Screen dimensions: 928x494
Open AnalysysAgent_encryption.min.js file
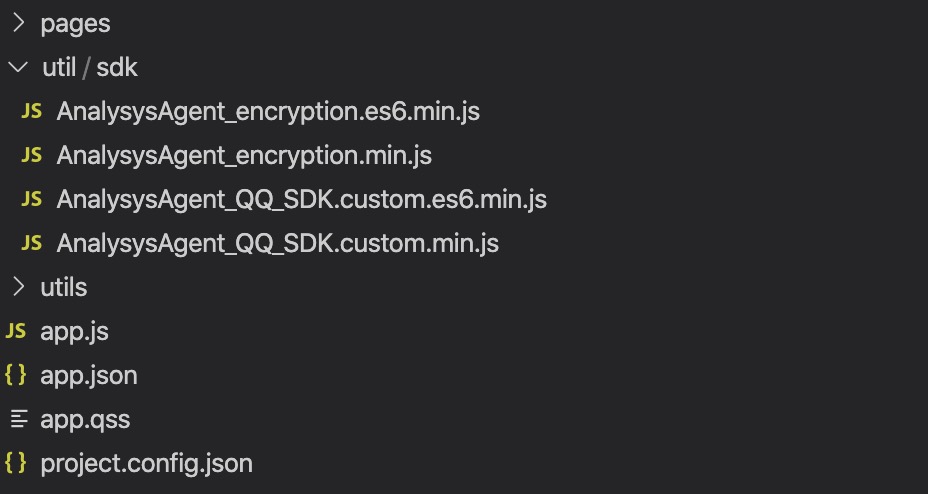(244, 156)
